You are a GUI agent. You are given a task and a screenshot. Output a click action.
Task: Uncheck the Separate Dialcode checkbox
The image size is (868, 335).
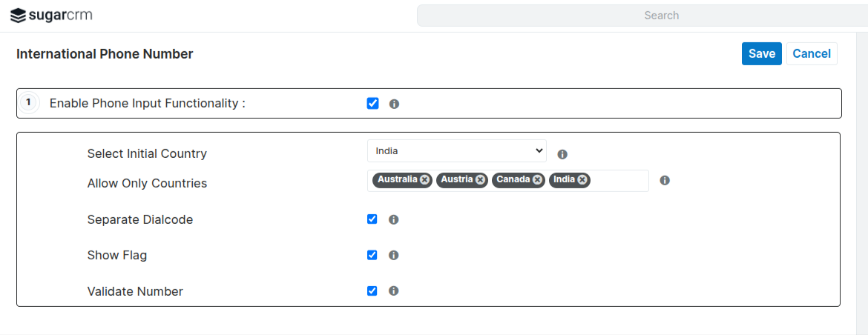coord(372,219)
